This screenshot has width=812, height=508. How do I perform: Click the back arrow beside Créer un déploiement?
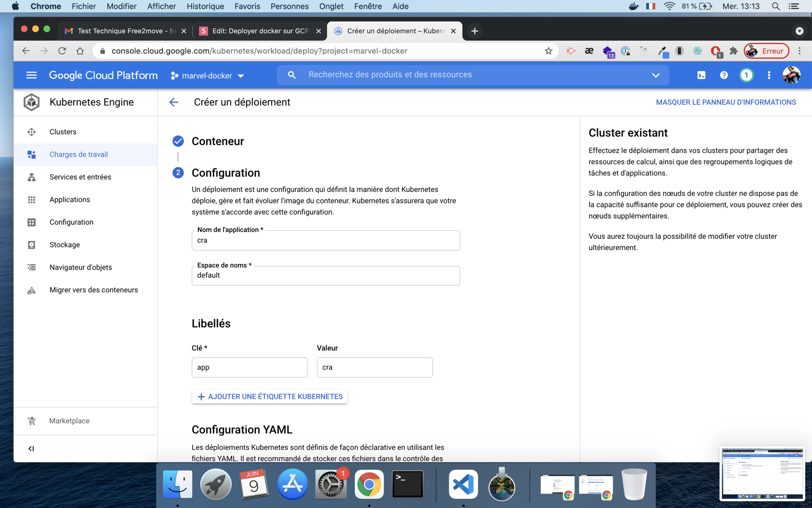(174, 102)
